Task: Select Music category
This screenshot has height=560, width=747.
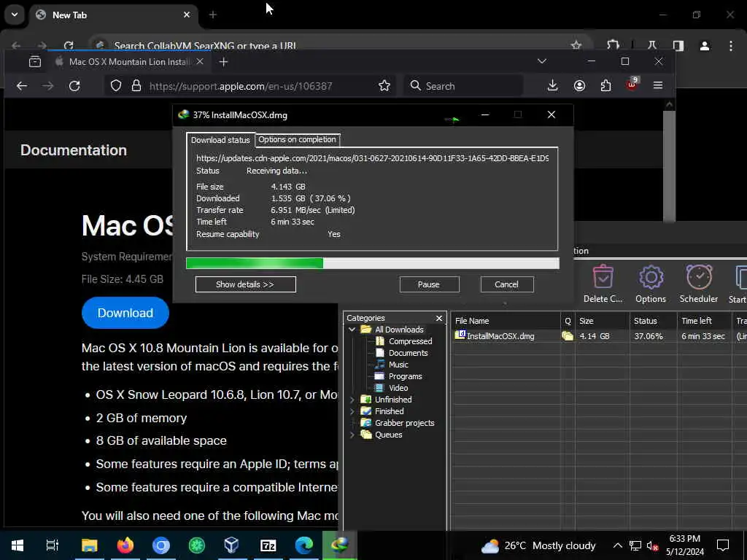Action: pos(398,365)
